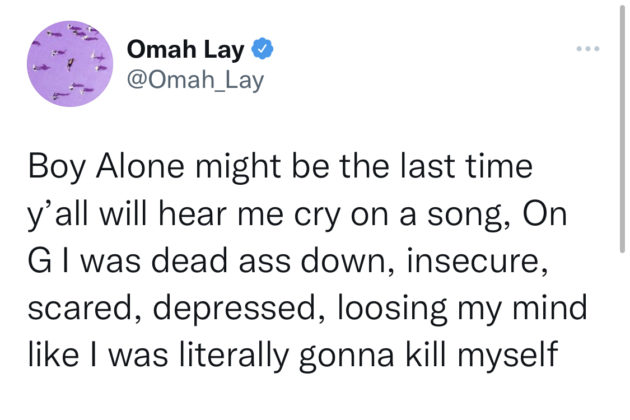Click the line beginning "scared, depressed"
Viewport: 630px width, 420px height.
click(307, 309)
